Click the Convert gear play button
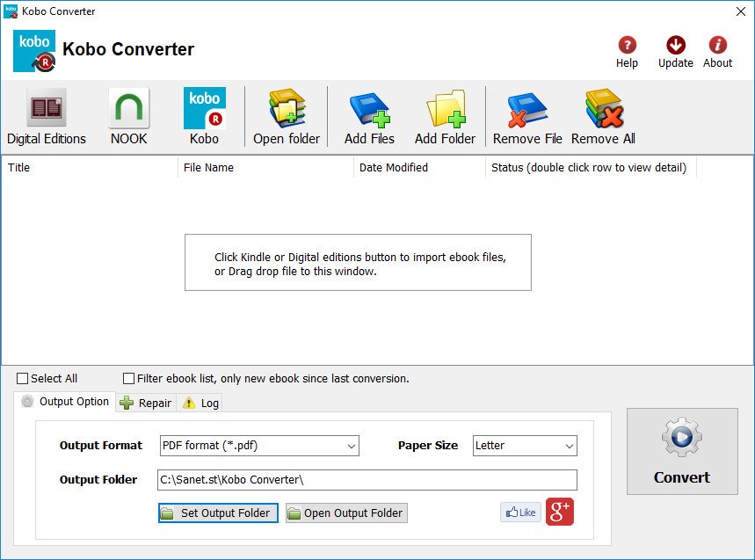This screenshot has width=755, height=560. pos(682,451)
